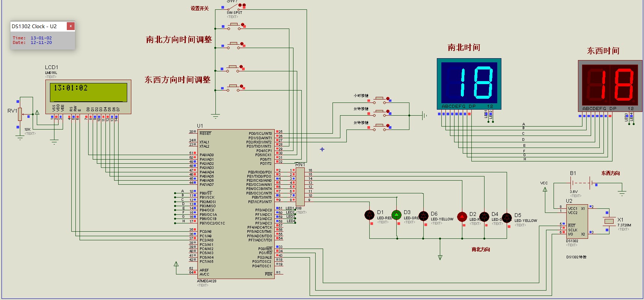The width and height of the screenshot is (644, 300).
Task: Click the XTAL1 pin label on U1
Action: (204, 142)
